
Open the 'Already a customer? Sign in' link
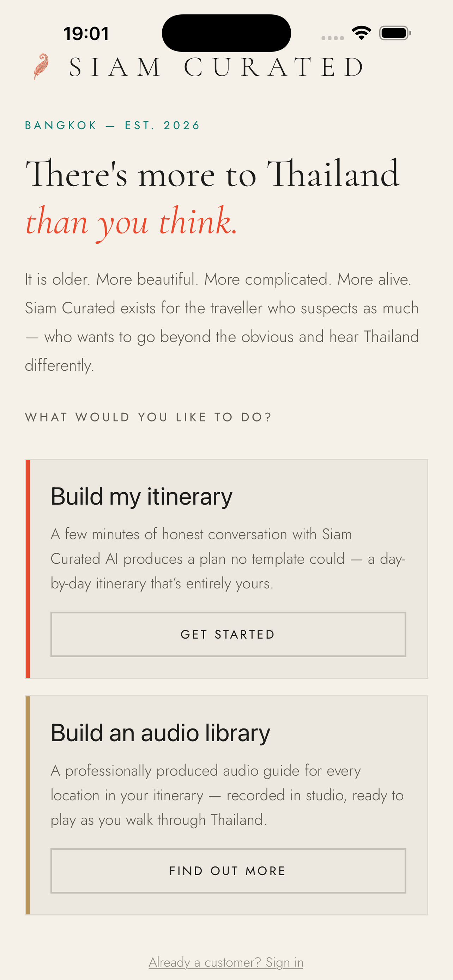coord(226,962)
